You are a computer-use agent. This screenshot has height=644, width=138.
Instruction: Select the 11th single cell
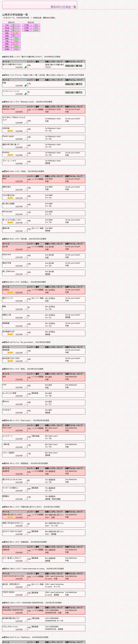coord(27,25)
